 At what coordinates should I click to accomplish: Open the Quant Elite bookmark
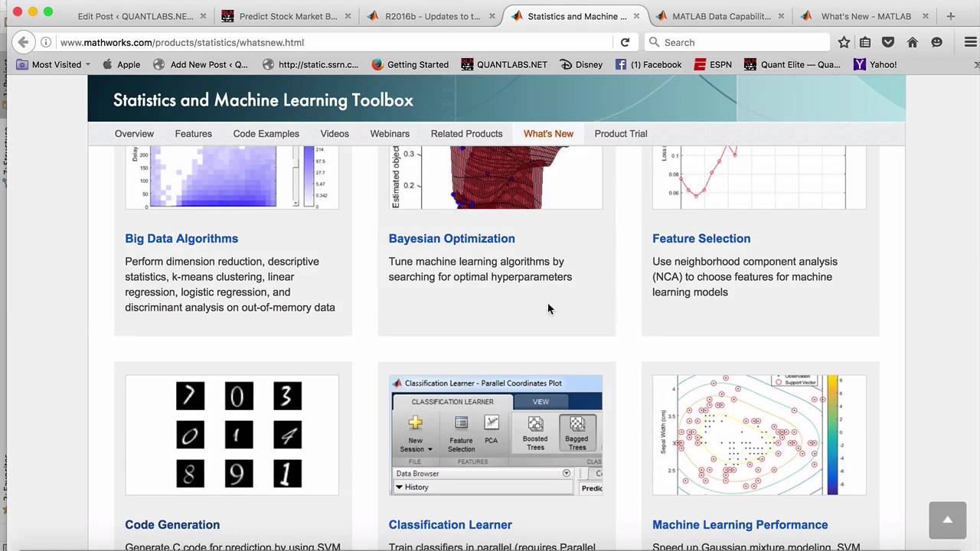(792, 65)
